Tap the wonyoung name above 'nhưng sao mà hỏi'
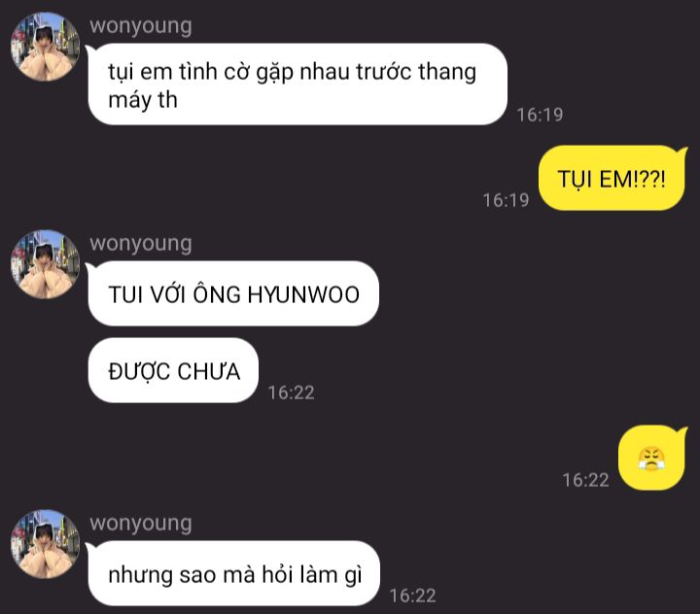Screen dimensions: 700x614 [x=141, y=524]
